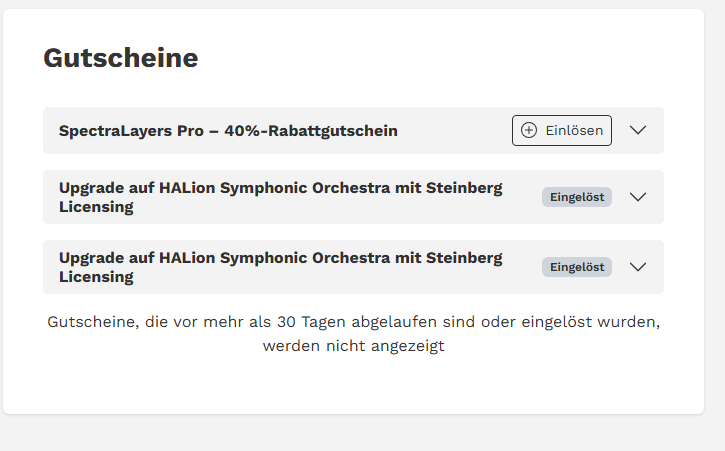Click "Licensing" in the second HALion voucher
The width and height of the screenshot is (725, 451).
(96, 277)
